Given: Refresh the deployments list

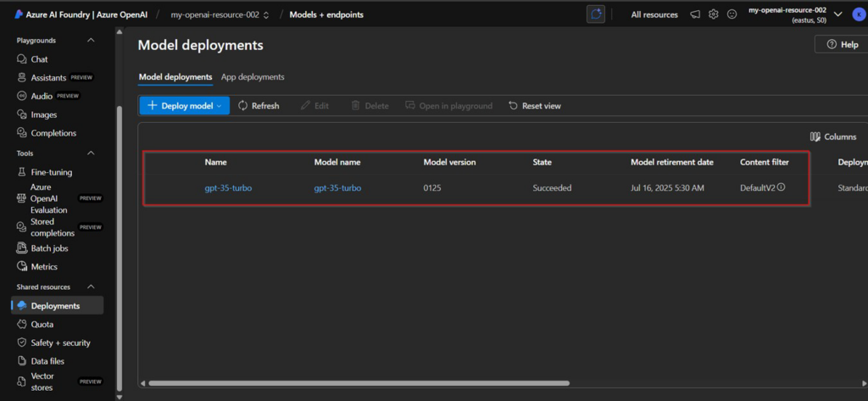Looking at the screenshot, I should (x=259, y=106).
